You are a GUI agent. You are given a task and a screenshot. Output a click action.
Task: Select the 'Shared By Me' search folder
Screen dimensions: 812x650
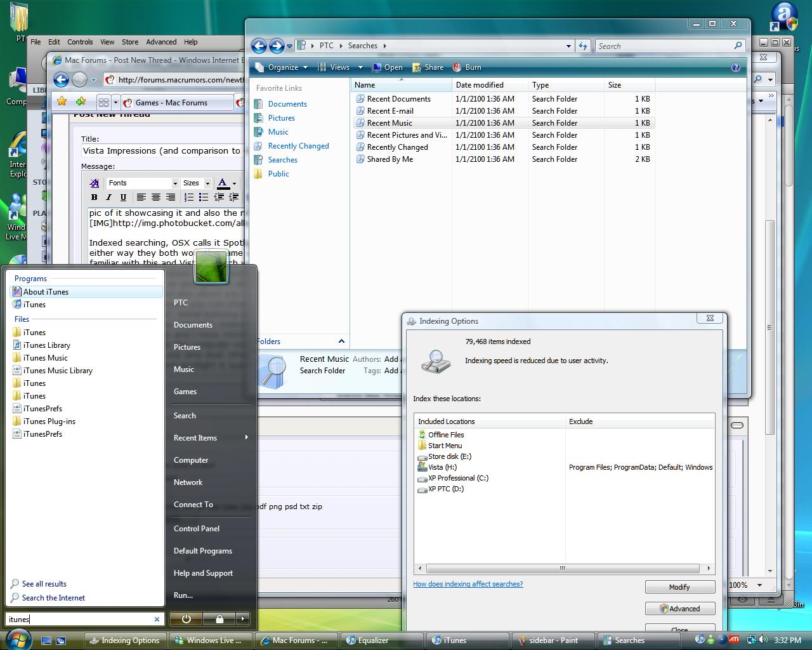coord(390,159)
